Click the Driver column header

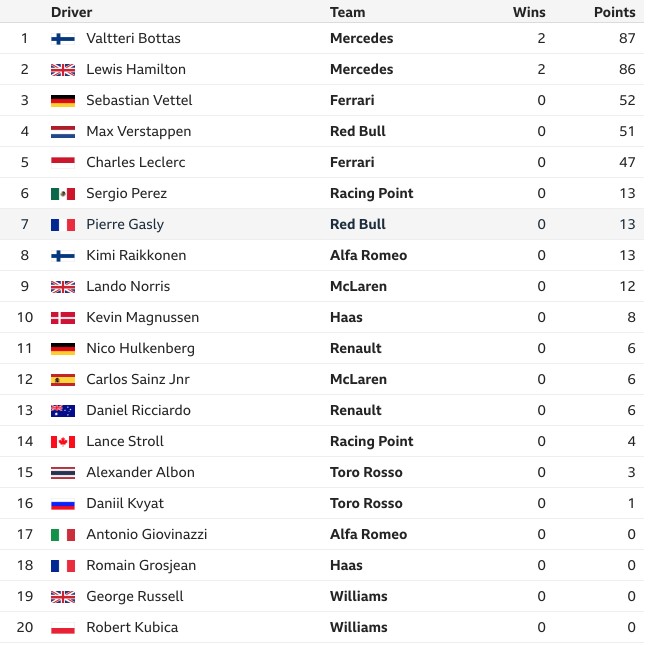pyautogui.click(x=72, y=12)
